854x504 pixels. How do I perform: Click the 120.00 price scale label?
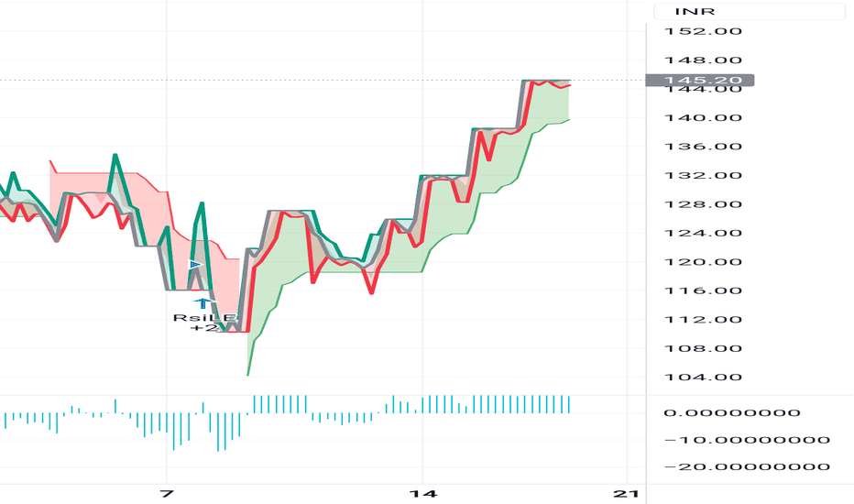703,262
